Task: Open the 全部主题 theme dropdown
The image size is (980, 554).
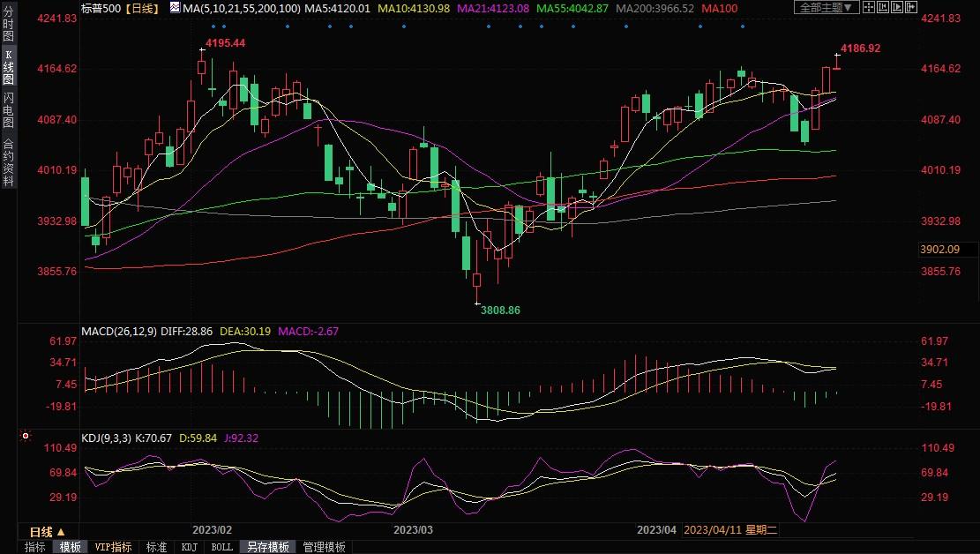Action: point(827,8)
